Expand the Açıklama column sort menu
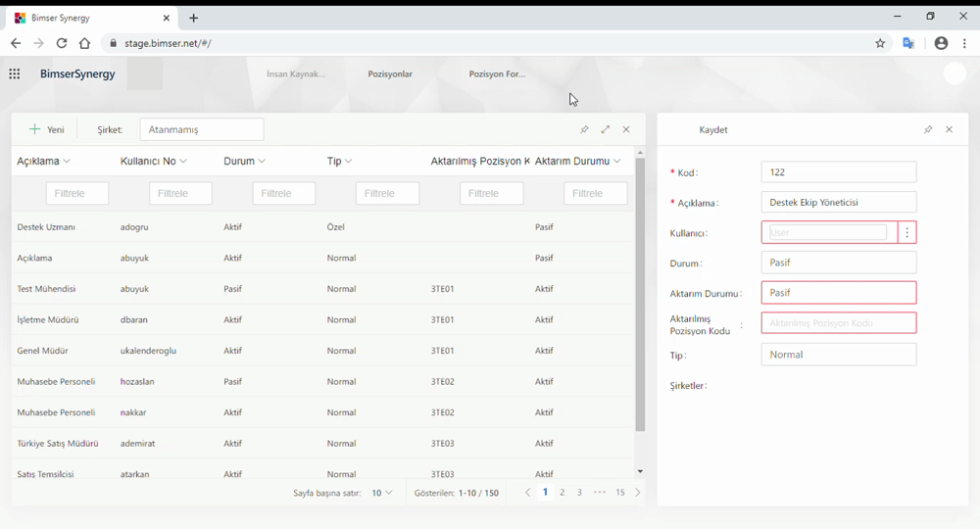 click(67, 162)
